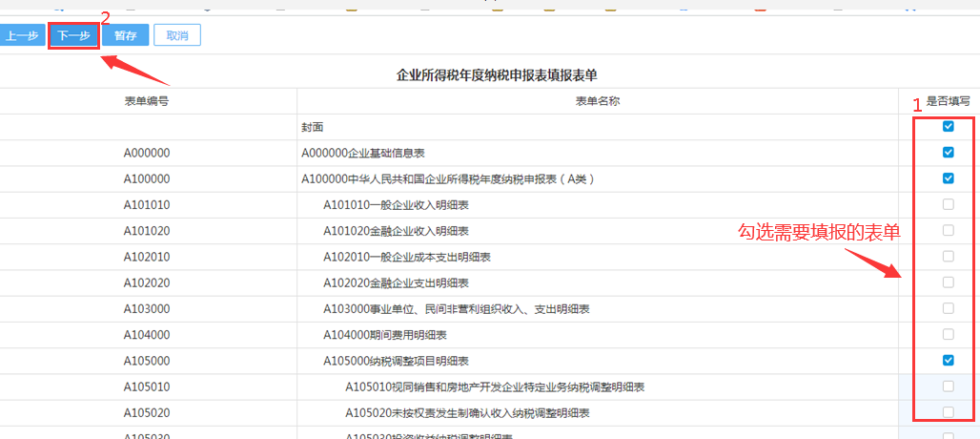Viewport: 980px width, 439px height.
Task: Select the A102020金融企业支出明细表 checkbox
Action: tap(948, 282)
